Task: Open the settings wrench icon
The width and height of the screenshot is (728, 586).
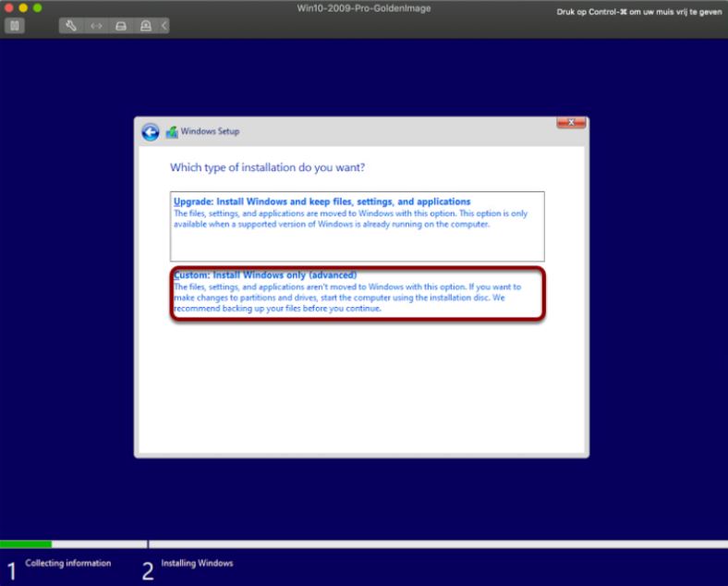Action: (x=71, y=26)
